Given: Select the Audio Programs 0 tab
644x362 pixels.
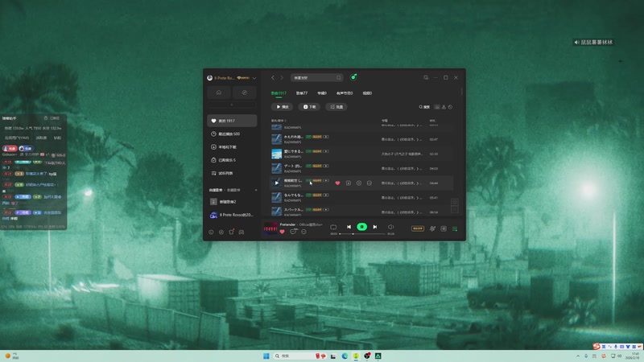Looking at the screenshot, I should pyautogui.click(x=345, y=93).
